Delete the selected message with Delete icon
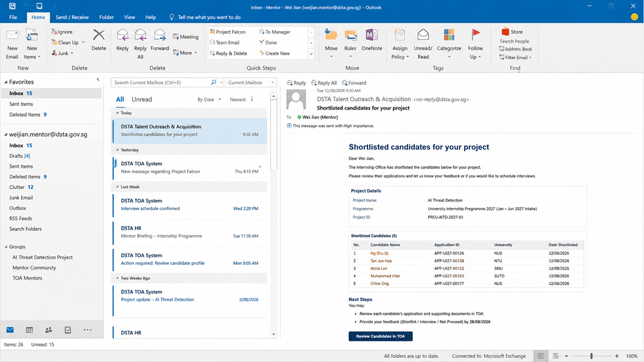This screenshot has width=644, height=362. 99,35
